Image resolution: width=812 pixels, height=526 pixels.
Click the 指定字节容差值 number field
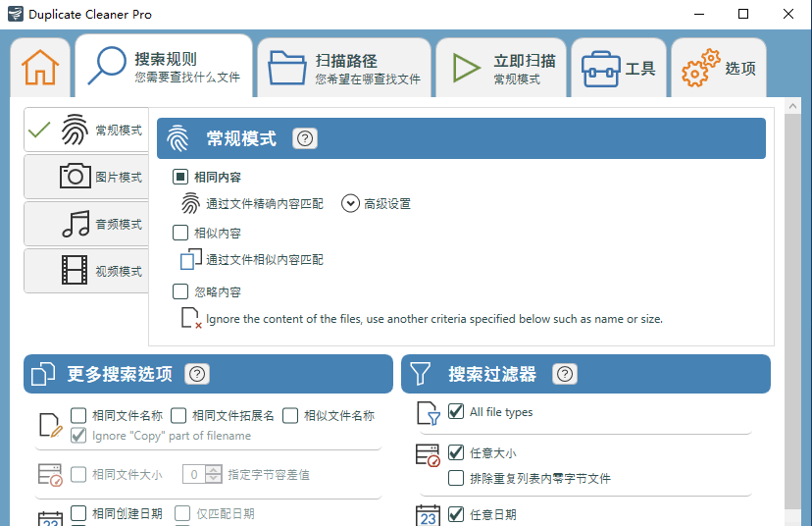[x=194, y=474]
